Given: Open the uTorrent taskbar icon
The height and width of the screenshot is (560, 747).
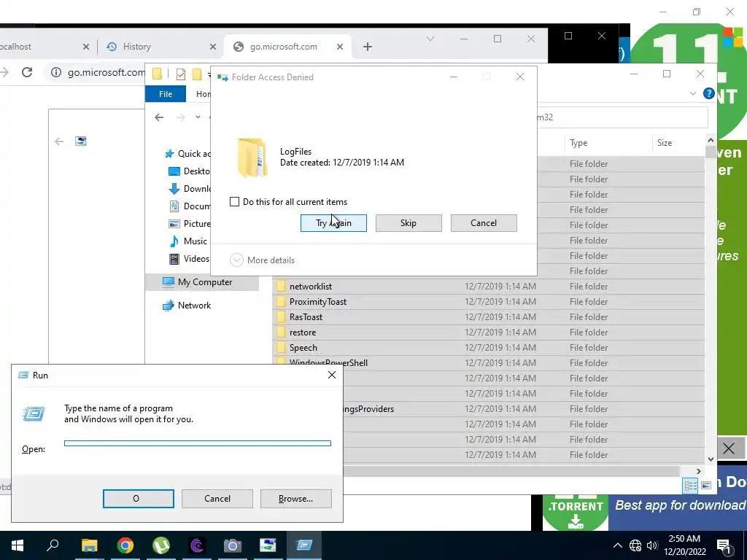Looking at the screenshot, I should click(x=161, y=545).
